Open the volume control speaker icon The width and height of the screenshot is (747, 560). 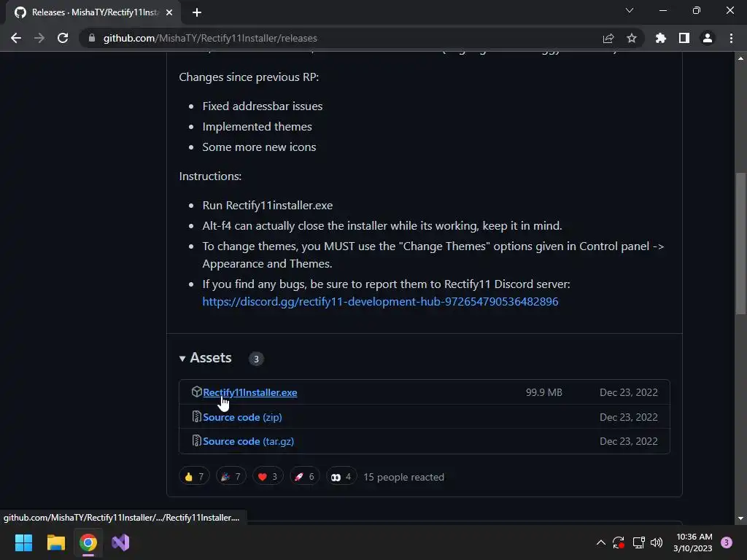(657, 542)
